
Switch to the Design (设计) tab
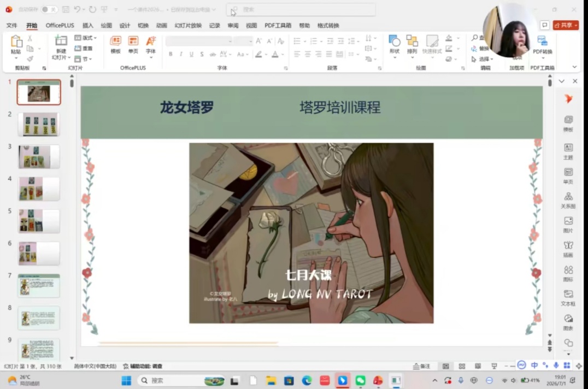125,26
